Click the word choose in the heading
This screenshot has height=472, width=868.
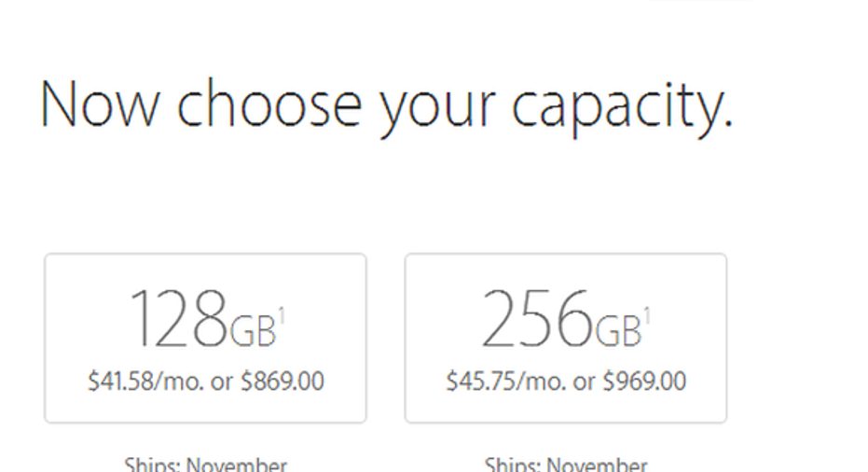coord(269,104)
